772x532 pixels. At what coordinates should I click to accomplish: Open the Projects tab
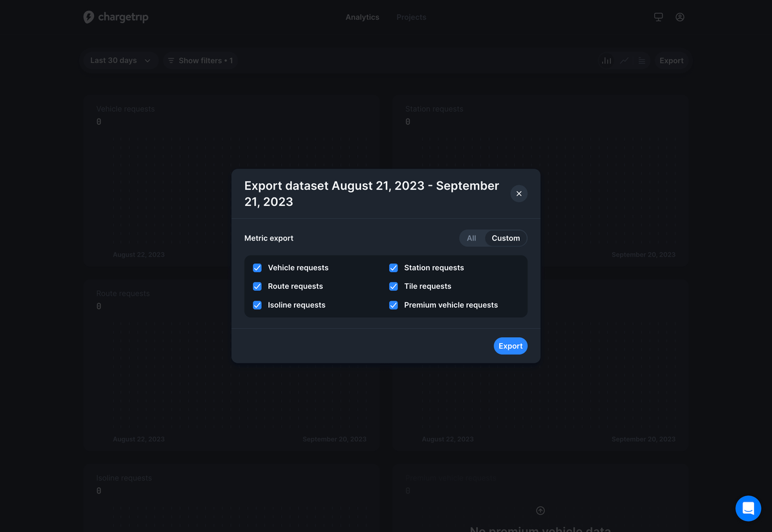[411, 17]
